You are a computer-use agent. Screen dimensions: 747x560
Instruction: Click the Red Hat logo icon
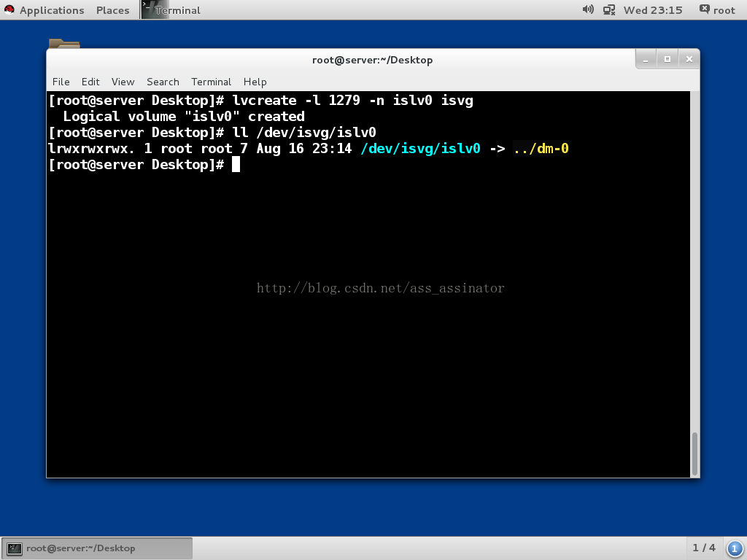coord(9,9)
